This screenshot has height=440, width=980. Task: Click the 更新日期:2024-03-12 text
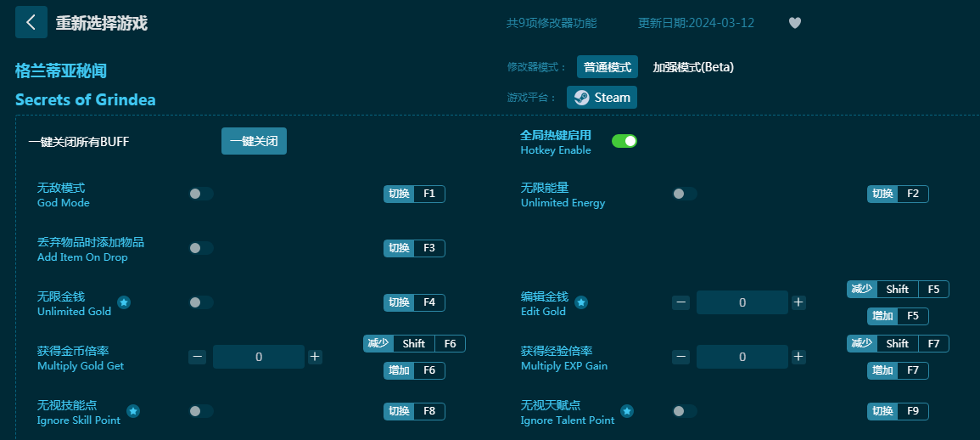coord(696,23)
